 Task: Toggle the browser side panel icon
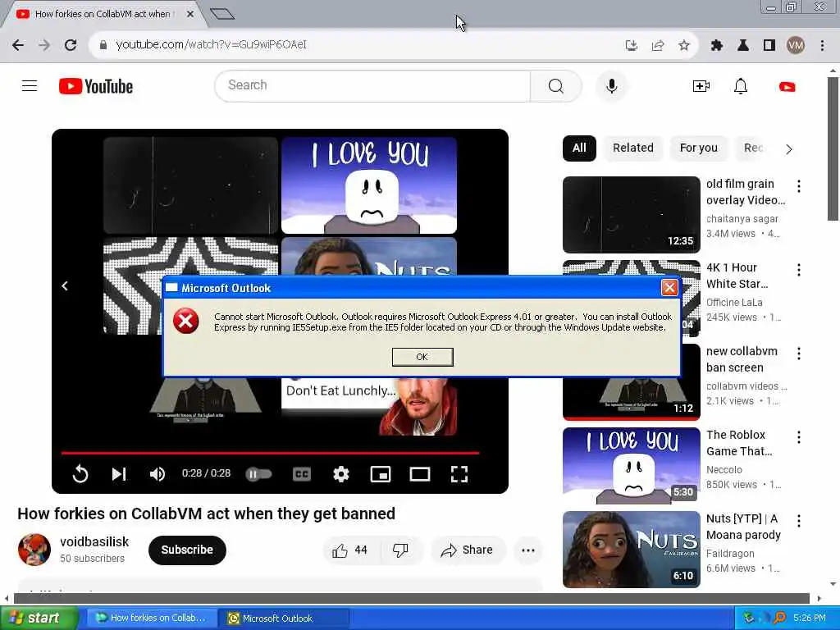tap(769, 46)
